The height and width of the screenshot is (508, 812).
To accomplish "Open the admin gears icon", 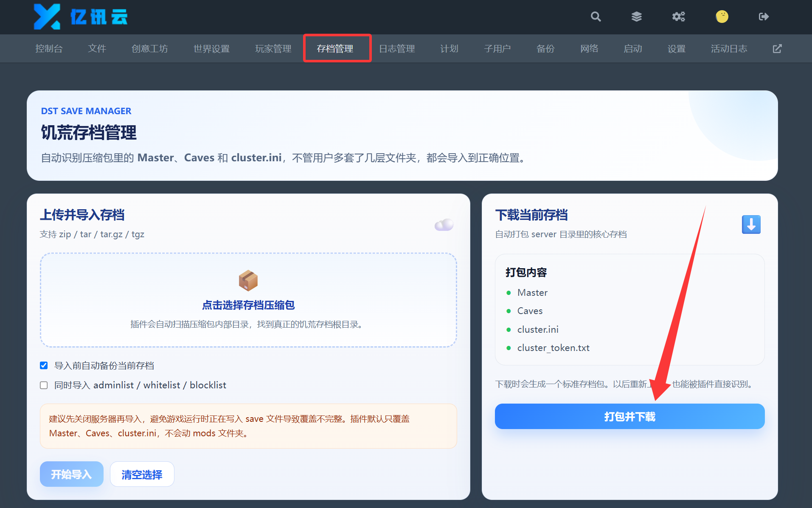I will (x=678, y=17).
